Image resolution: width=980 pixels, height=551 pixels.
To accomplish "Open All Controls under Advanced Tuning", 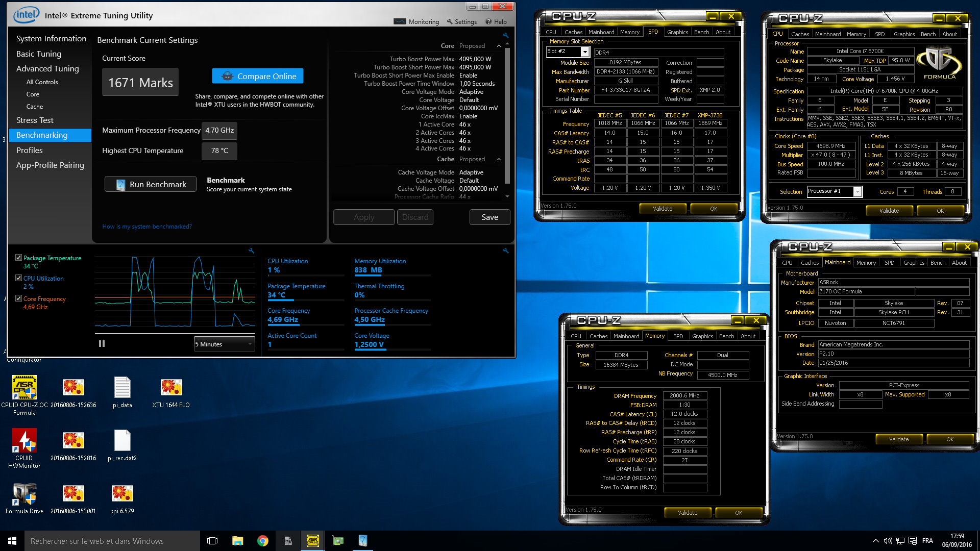I will tap(42, 82).
